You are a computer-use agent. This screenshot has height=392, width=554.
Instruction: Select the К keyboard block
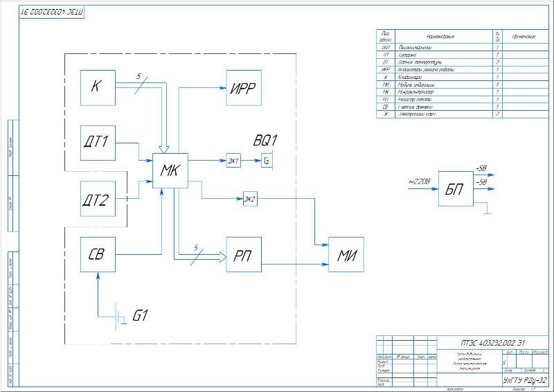point(98,88)
